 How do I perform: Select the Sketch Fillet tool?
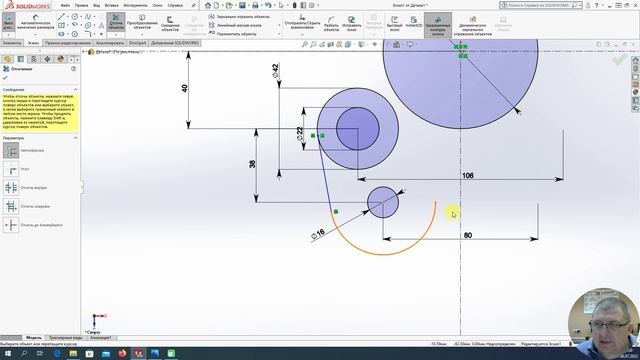(88, 34)
